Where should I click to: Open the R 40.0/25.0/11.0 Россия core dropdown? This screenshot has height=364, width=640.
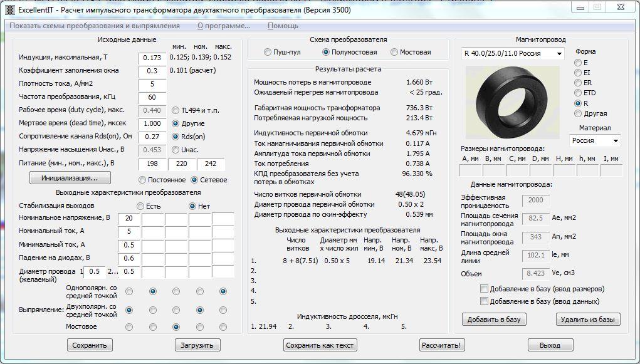(x=513, y=53)
